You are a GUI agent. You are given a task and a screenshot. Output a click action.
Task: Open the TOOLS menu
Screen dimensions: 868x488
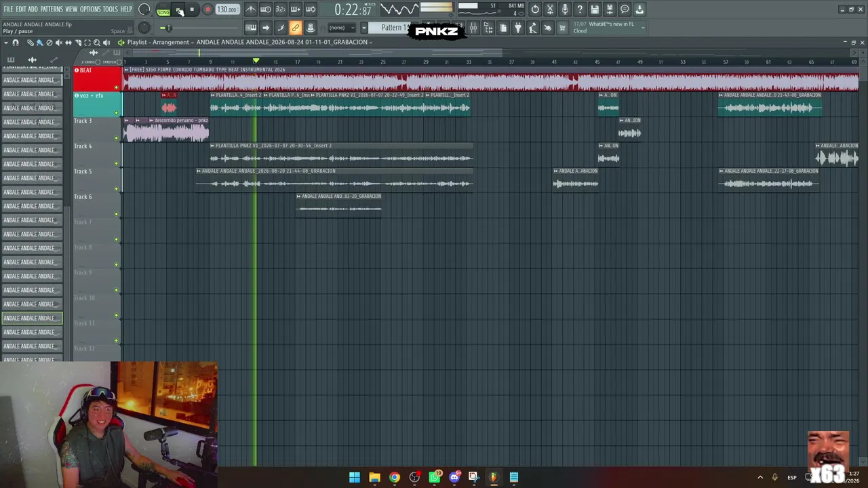click(x=111, y=9)
